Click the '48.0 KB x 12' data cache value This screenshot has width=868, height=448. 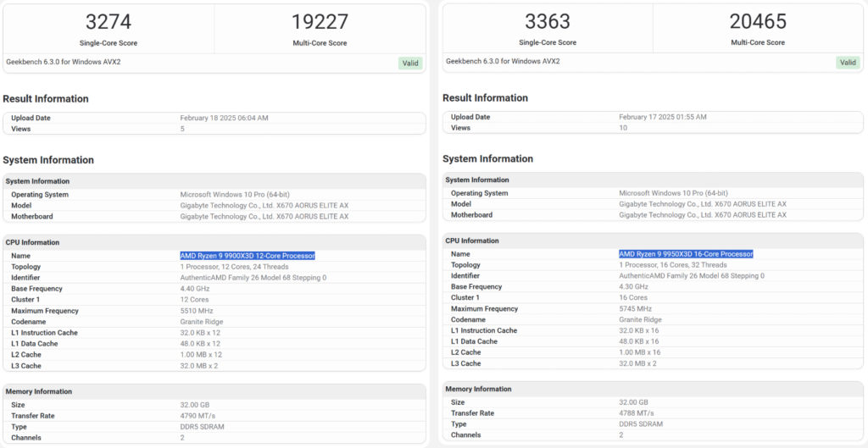(x=200, y=344)
